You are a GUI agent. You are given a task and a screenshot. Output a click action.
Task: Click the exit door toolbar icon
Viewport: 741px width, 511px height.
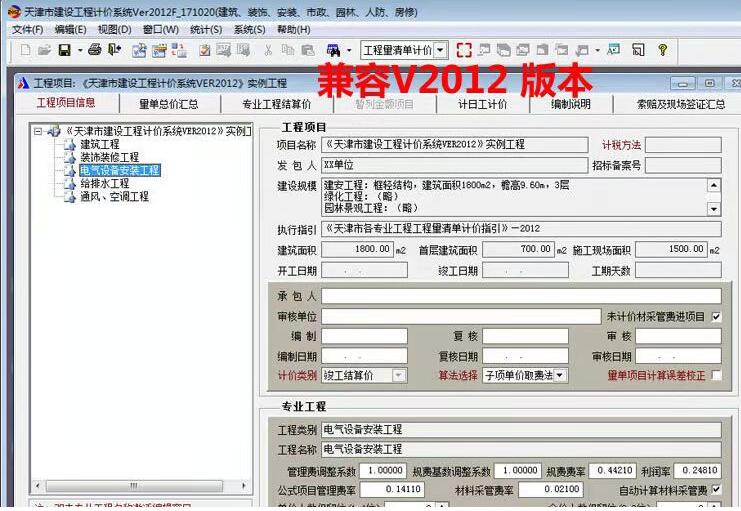tap(114, 50)
